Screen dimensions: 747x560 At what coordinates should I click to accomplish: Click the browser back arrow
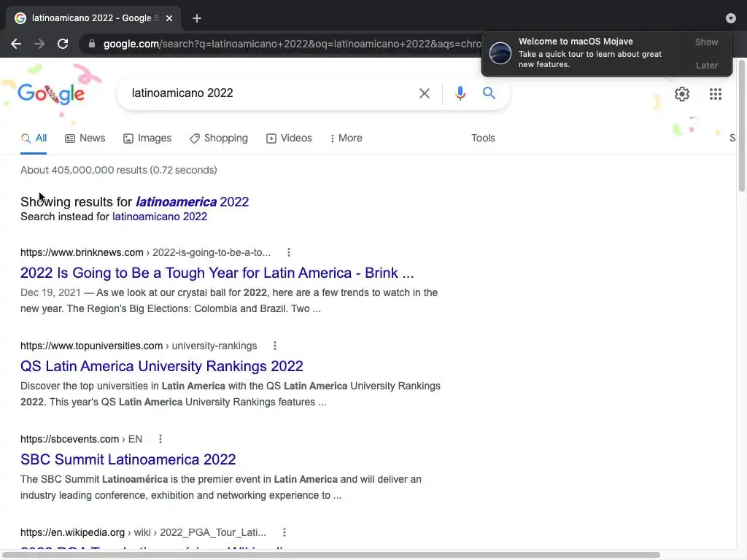pos(16,44)
